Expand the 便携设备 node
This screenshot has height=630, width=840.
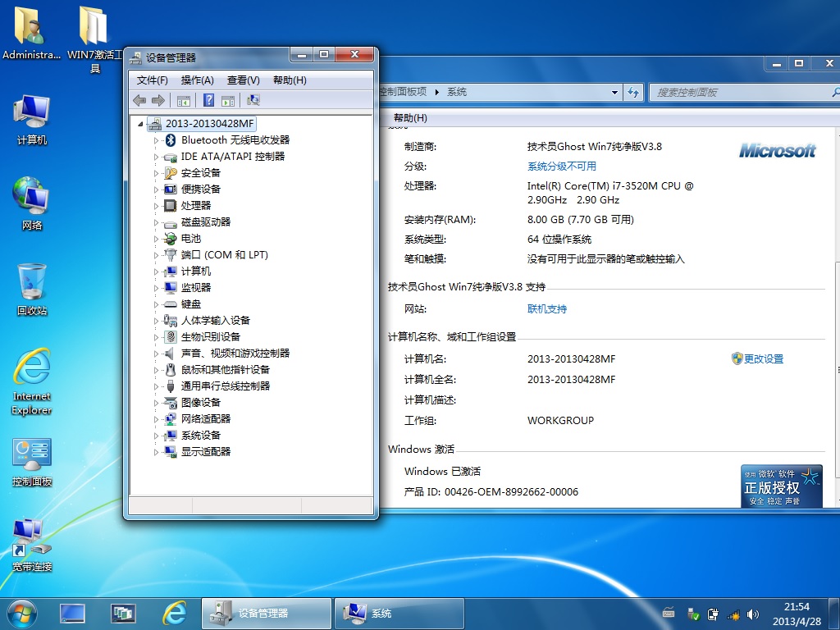[x=156, y=189]
